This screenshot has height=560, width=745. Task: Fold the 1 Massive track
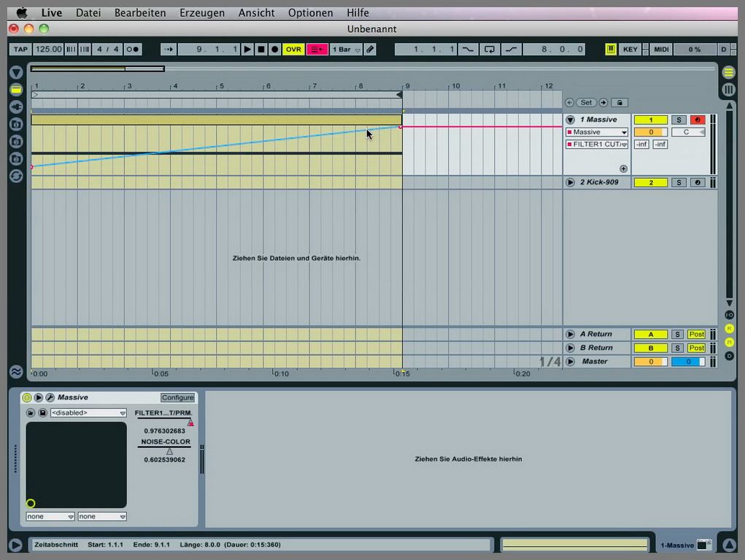click(x=570, y=120)
